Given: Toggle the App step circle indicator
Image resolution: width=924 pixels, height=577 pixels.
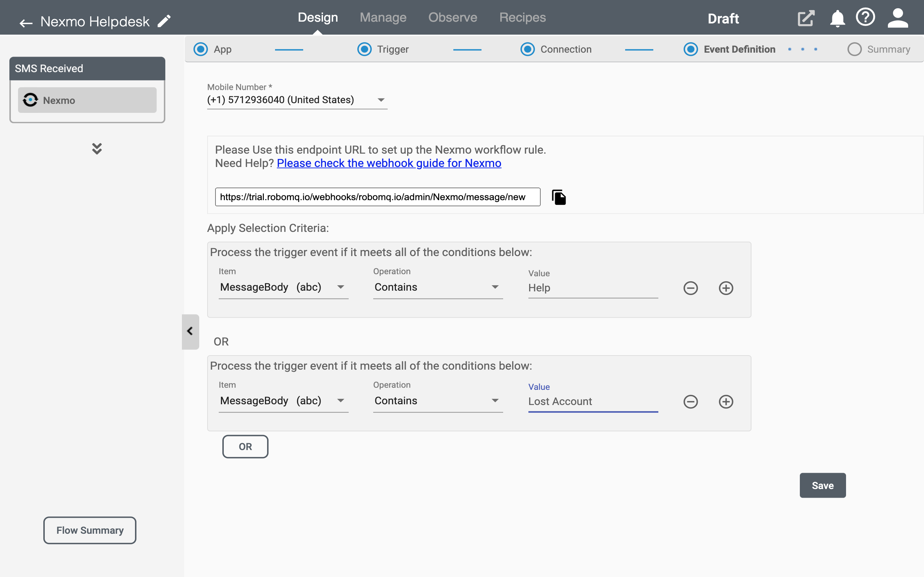Looking at the screenshot, I should pos(201,49).
